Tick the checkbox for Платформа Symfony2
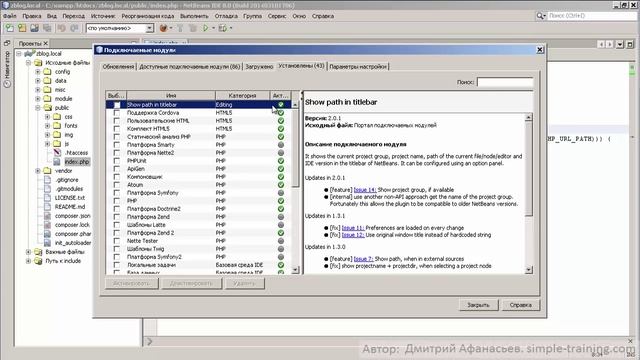 click(x=117, y=257)
